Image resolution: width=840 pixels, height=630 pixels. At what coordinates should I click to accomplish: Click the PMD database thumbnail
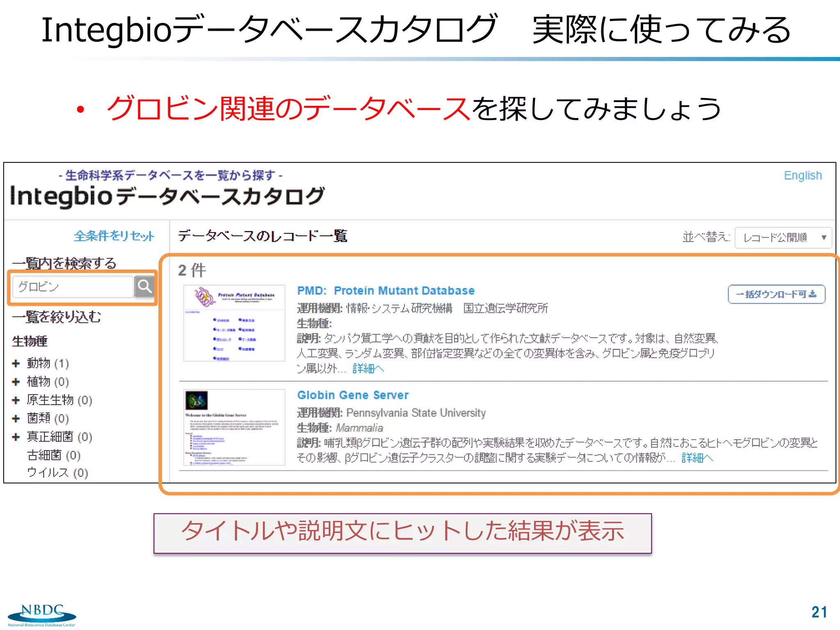(x=234, y=323)
